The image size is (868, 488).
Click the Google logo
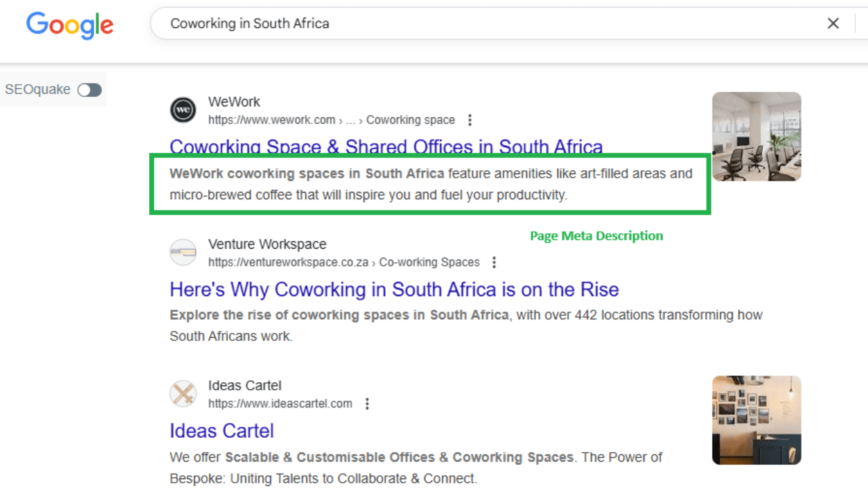click(x=70, y=25)
